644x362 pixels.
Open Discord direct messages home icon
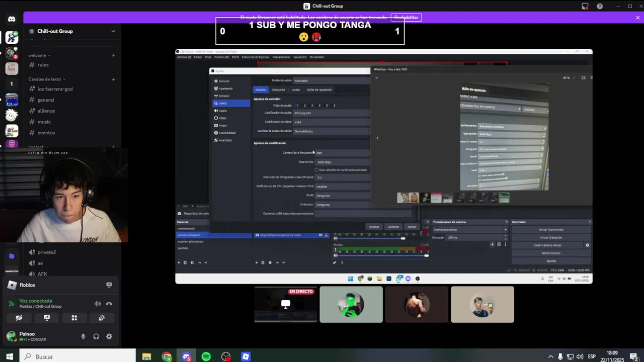click(x=12, y=19)
